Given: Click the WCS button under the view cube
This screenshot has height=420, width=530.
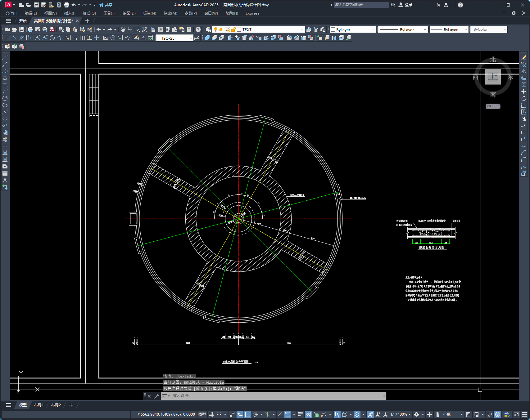Looking at the screenshot, I should point(492,106).
